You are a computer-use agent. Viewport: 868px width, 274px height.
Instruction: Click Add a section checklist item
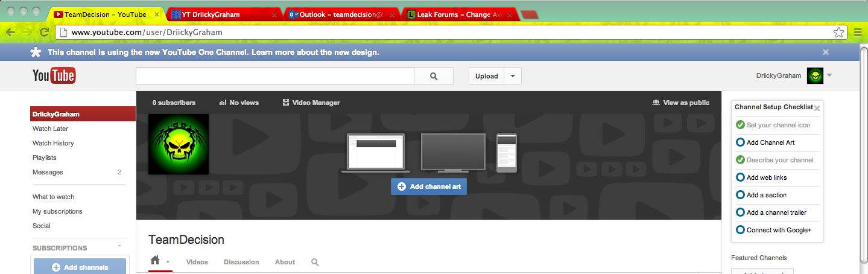[x=761, y=195]
